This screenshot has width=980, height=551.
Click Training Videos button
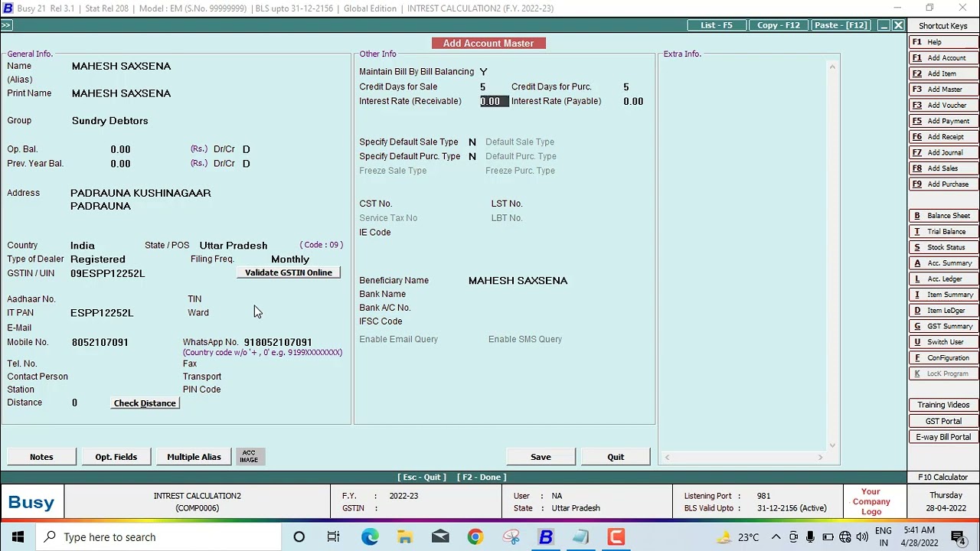[943, 405]
